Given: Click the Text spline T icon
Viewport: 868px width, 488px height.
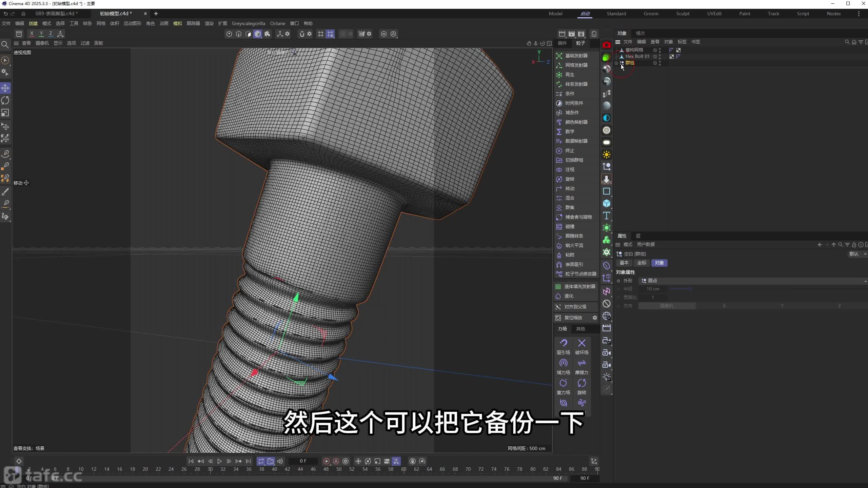Looking at the screenshot, I should point(607,216).
